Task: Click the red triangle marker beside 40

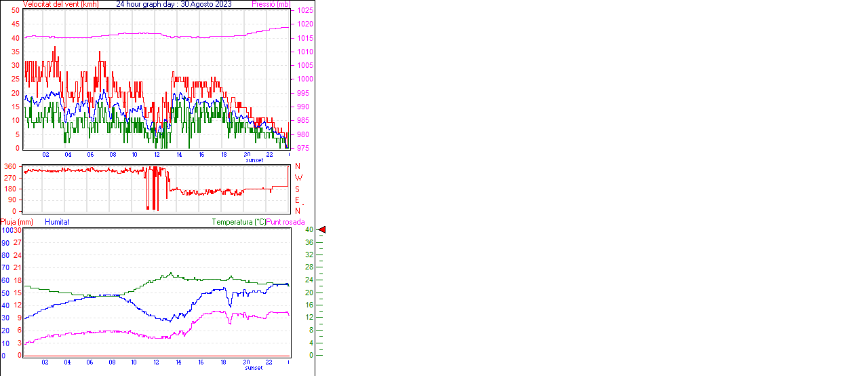Action: (x=322, y=230)
